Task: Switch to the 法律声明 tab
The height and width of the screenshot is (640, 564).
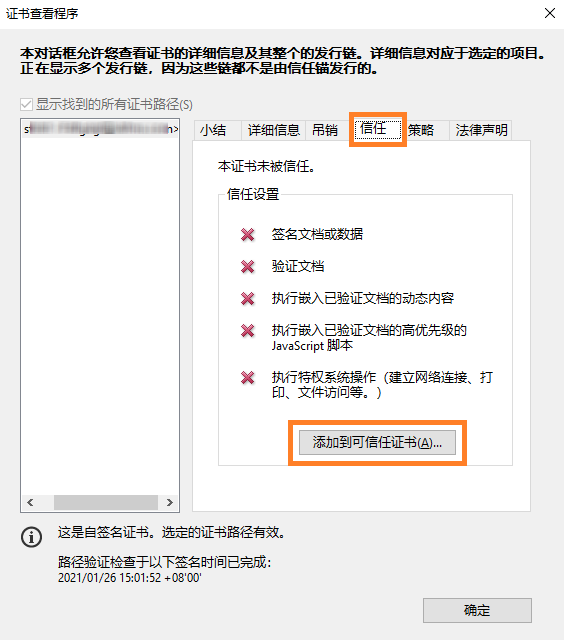Action: [481, 131]
